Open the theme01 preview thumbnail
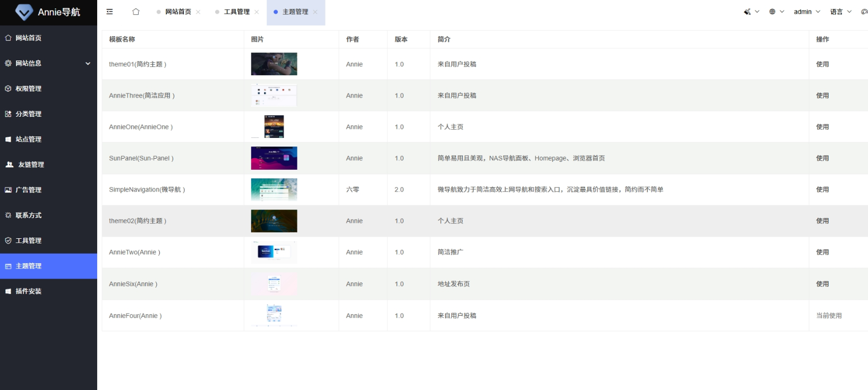The width and height of the screenshot is (868, 390). click(x=274, y=64)
